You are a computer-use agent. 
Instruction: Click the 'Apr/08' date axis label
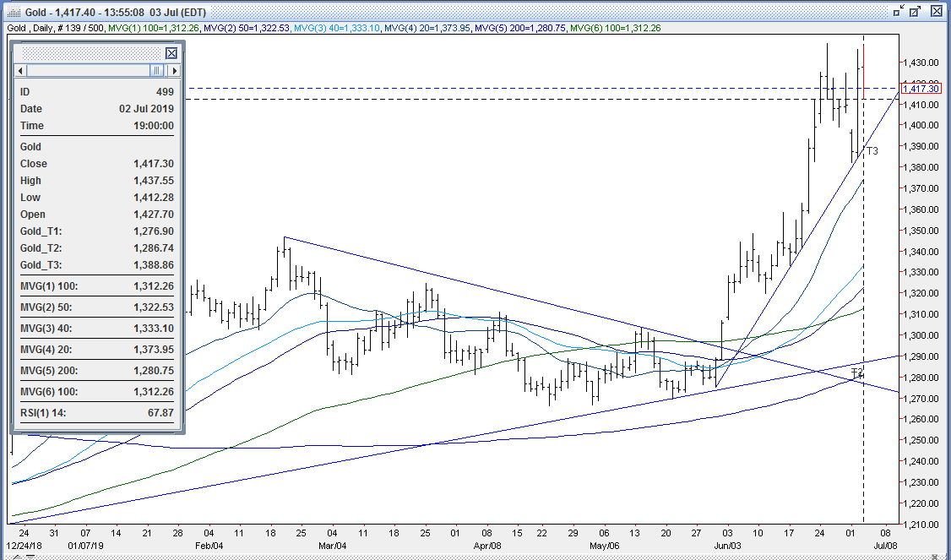(x=486, y=546)
